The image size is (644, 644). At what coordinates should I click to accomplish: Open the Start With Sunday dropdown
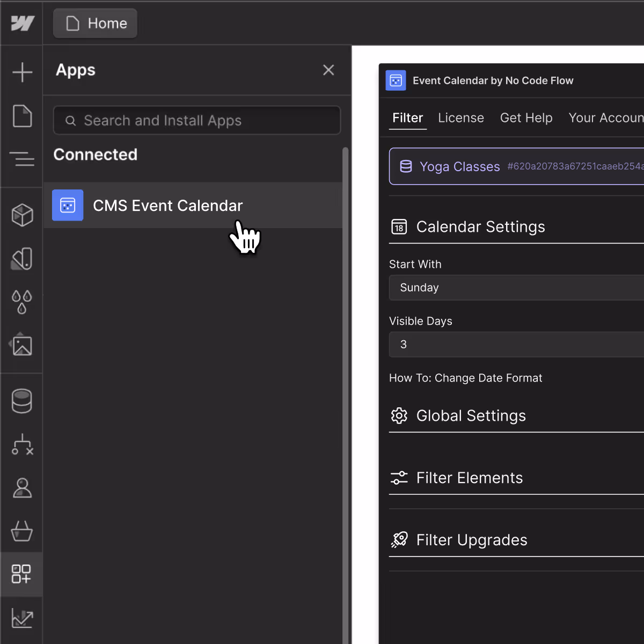click(516, 288)
